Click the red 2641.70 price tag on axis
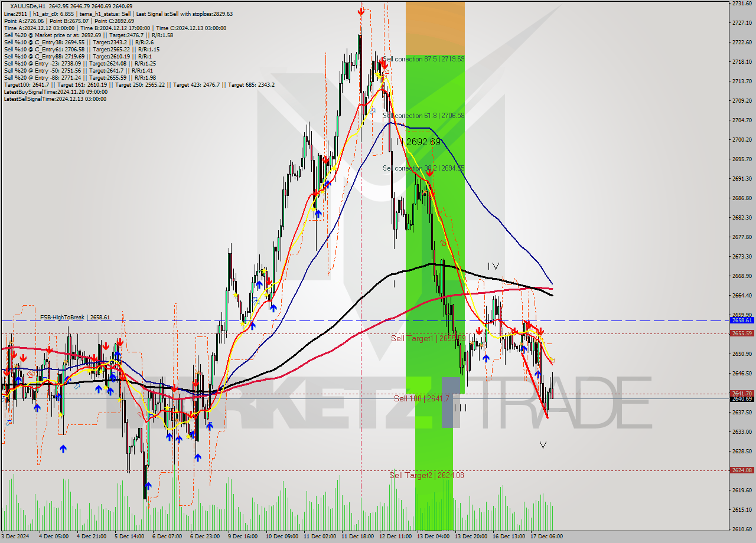The width and height of the screenshot is (756, 543). pos(742,393)
